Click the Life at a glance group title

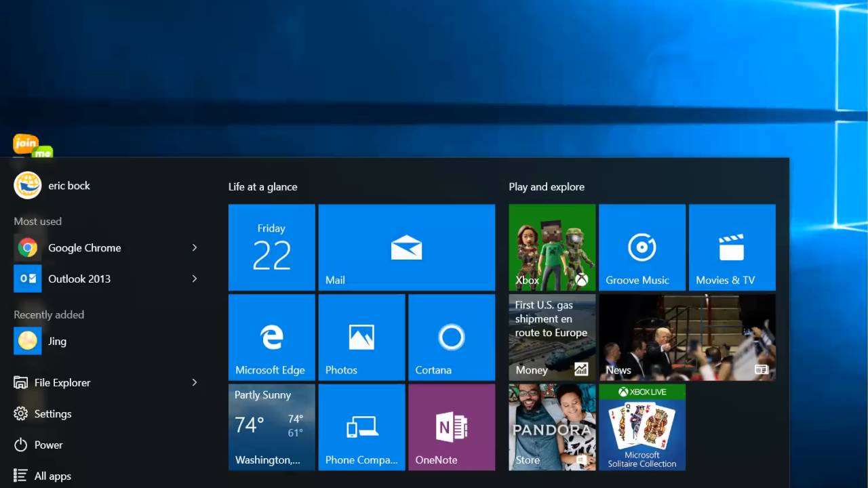point(262,186)
